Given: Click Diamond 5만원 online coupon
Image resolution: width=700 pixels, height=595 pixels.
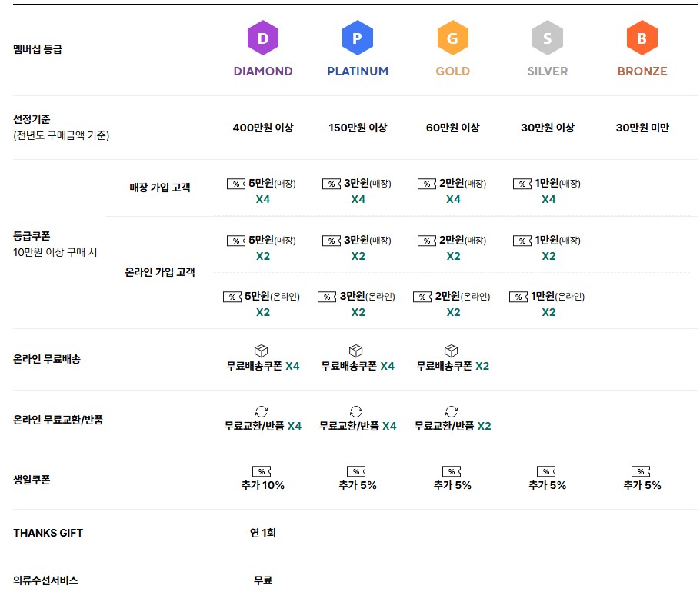Looking at the screenshot, I should pos(262,297).
